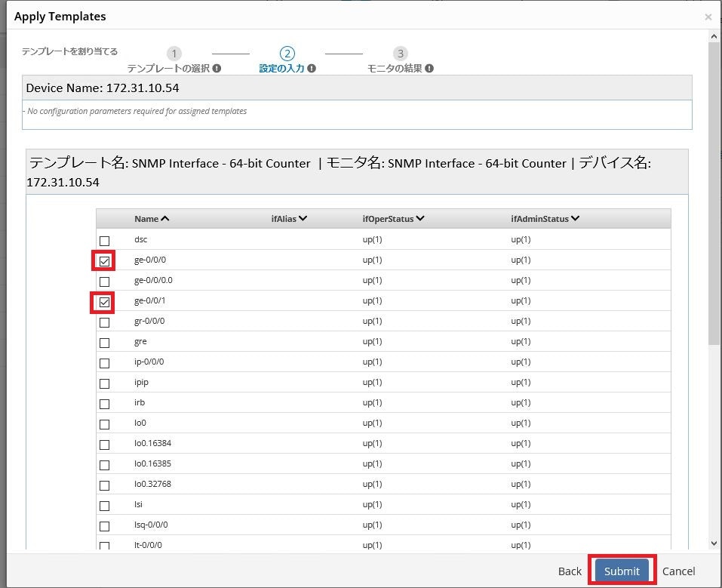Sort by ifAdminStatus column chevron
This screenshot has height=588, width=722.
[575, 218]
